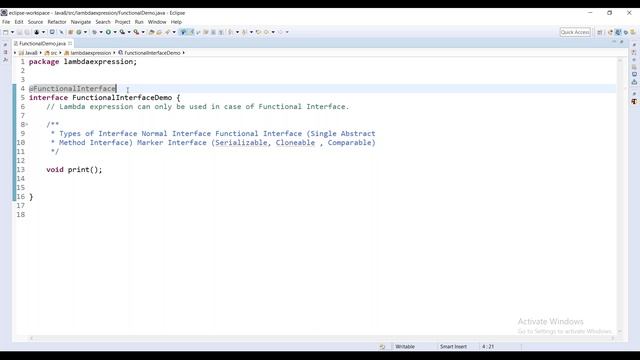Click FunctionalInterfaceDemo in the breadcrumb
The width and height of the screenshot is (640, 360).
pos(152,53)
